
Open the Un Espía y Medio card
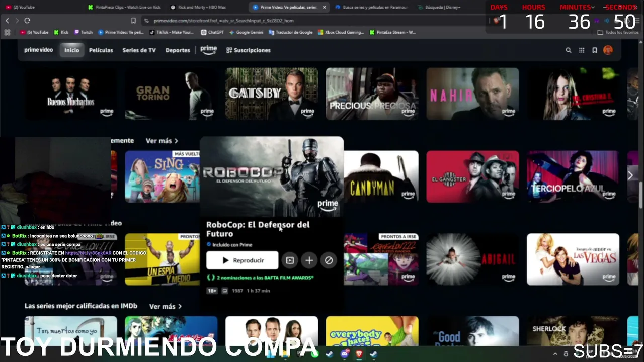point(162,259)
